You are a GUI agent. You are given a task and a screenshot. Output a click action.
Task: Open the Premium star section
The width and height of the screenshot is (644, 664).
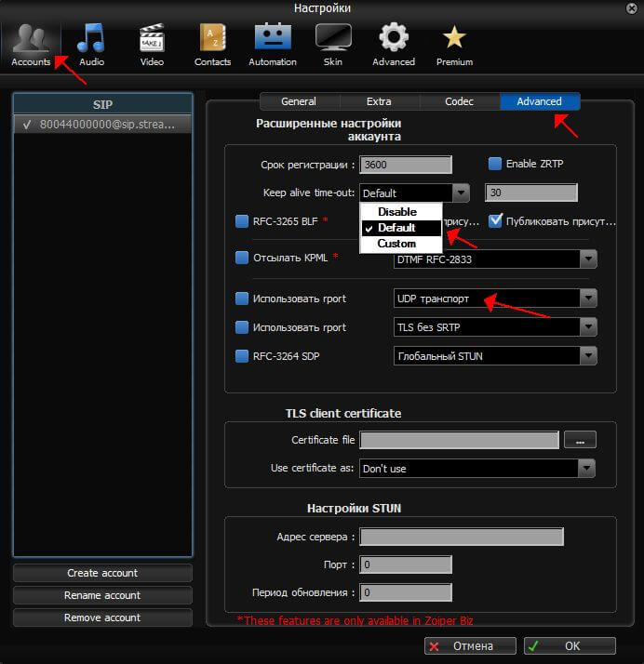point(454,45)
